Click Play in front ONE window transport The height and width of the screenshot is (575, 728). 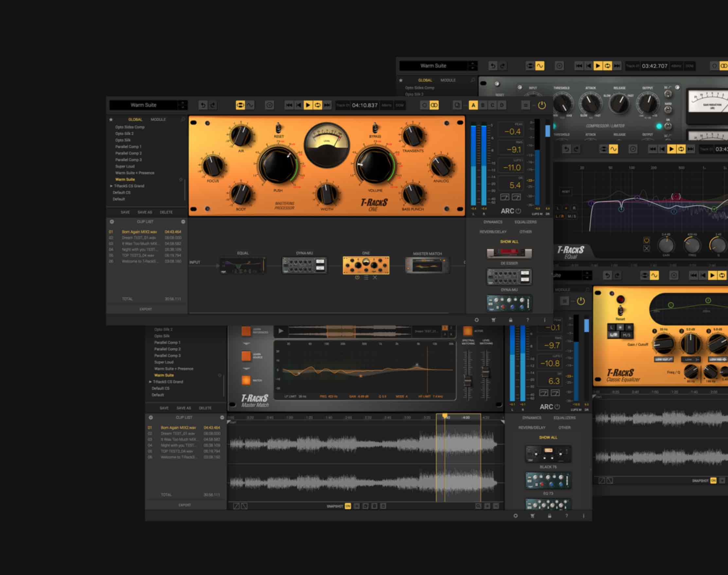coord(308,105)
